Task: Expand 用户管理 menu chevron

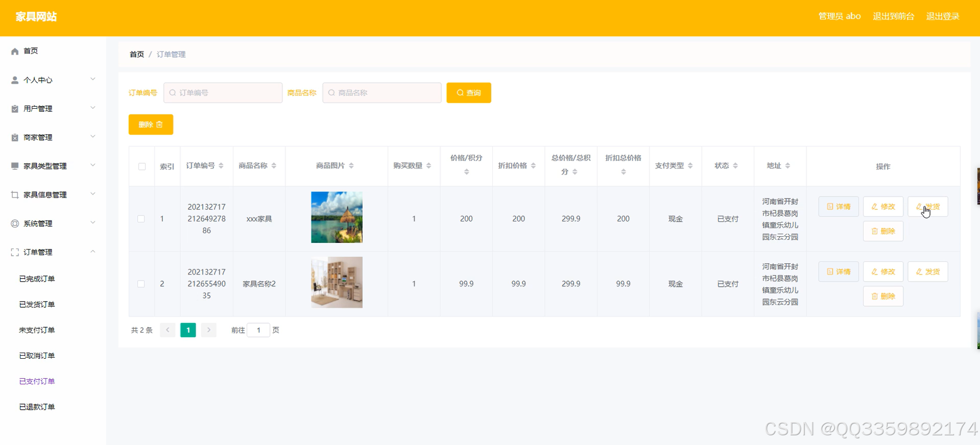Action: tap(93, 108)
